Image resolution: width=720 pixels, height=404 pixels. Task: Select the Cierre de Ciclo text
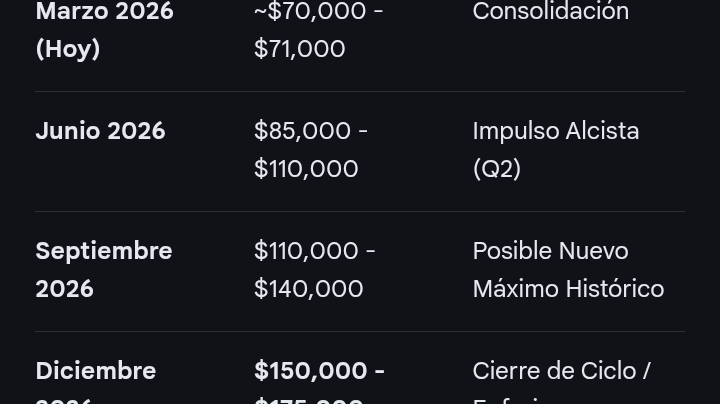[x=556, y=370]
